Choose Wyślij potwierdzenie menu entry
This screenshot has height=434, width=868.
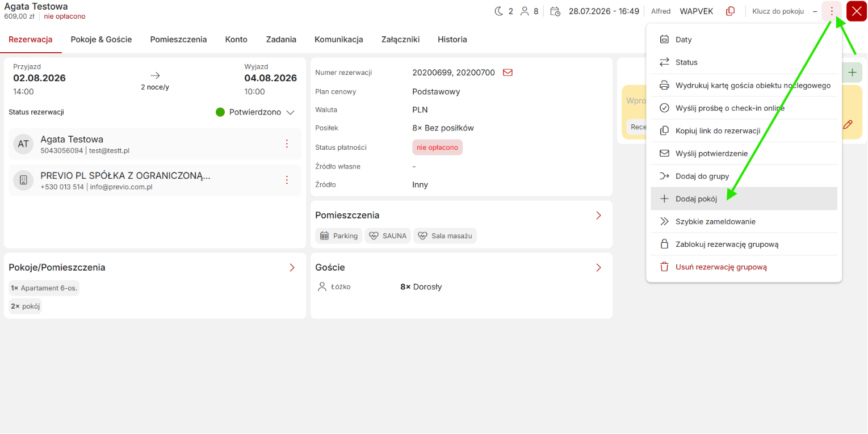[744, 153]
